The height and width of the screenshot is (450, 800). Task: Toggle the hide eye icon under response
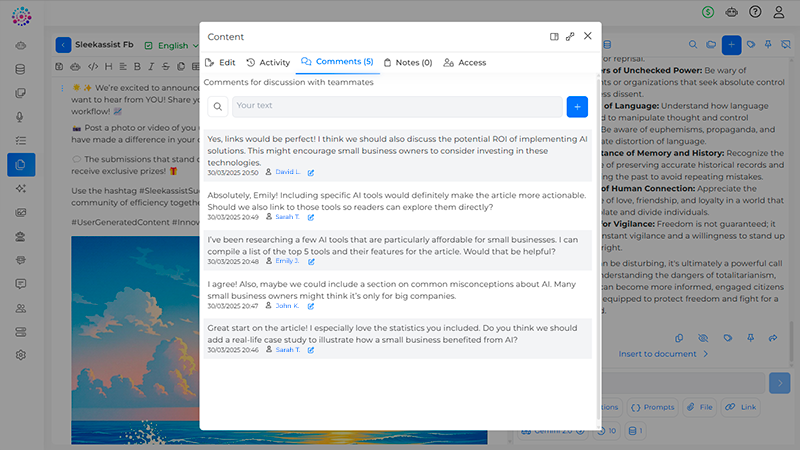703,338
